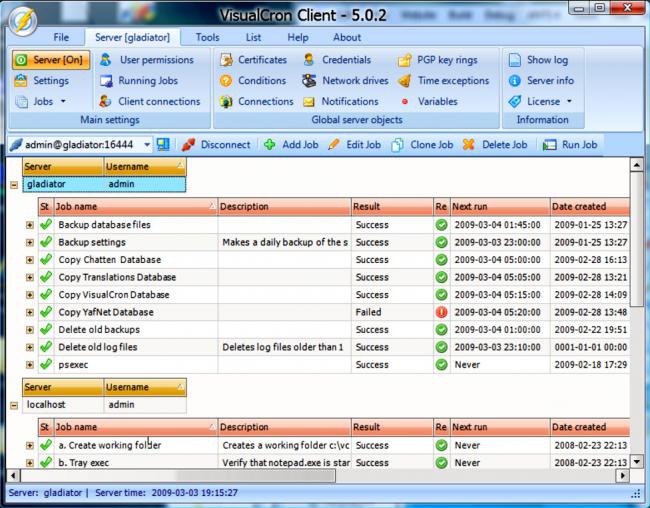Click Show log
The image size is (650, 508).
click(538, 60)
